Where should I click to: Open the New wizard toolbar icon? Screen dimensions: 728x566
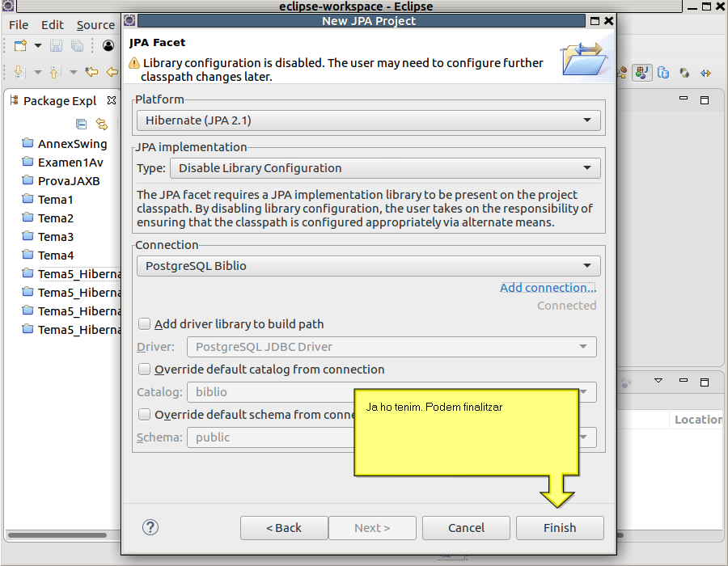[20, 45]
